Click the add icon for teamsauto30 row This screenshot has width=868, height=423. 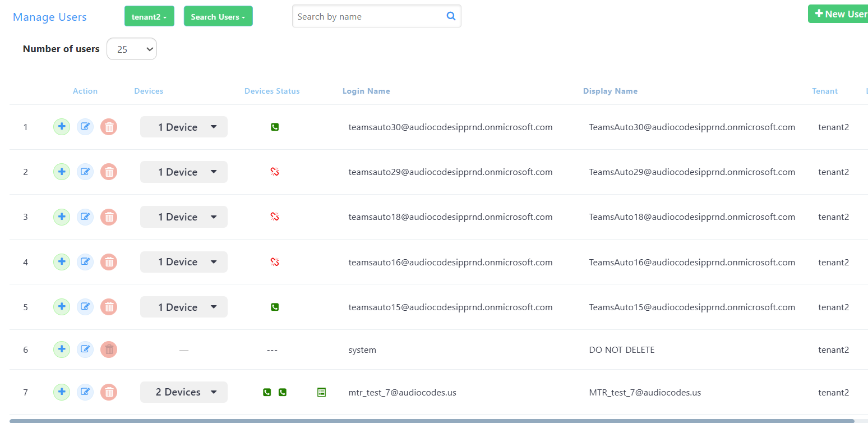pyautogui.click(x=62, y=127)
